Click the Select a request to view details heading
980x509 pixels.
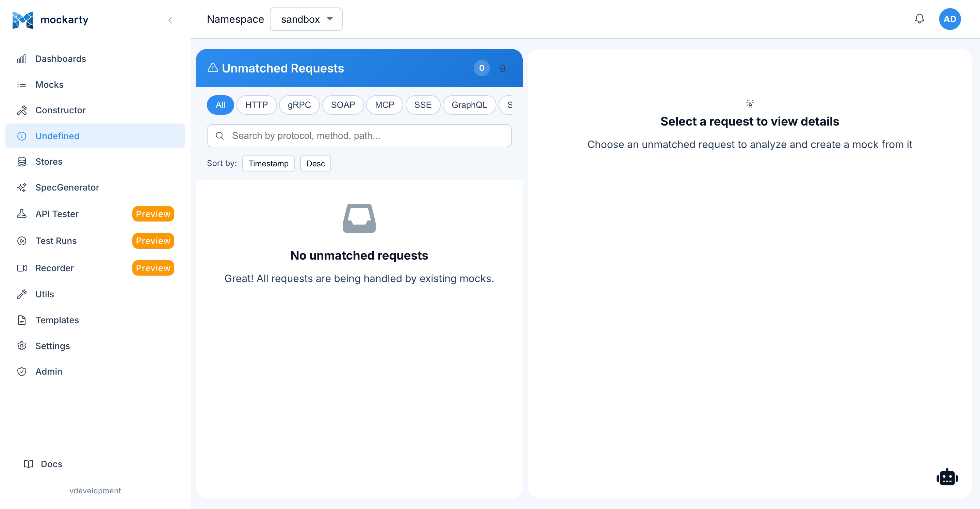coord(749,121)
